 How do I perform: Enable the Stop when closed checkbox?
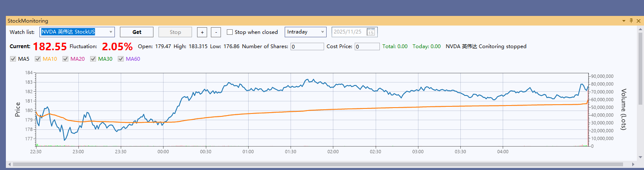pyautogui.click(x=230, y=32)
